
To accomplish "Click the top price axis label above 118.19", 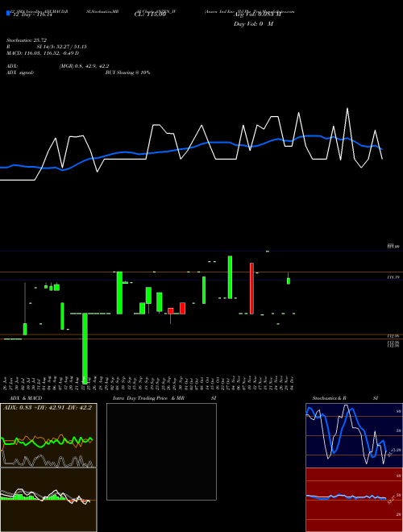I will pos(393,246).
